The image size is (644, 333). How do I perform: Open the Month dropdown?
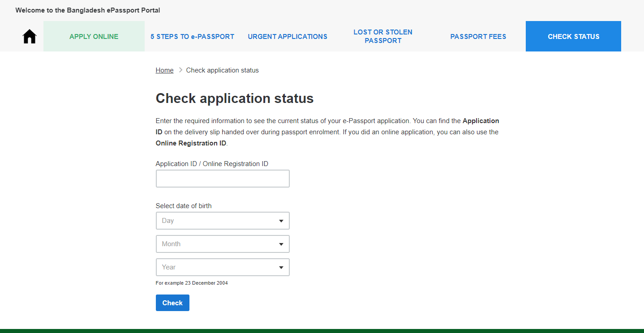tap(223, 244)
